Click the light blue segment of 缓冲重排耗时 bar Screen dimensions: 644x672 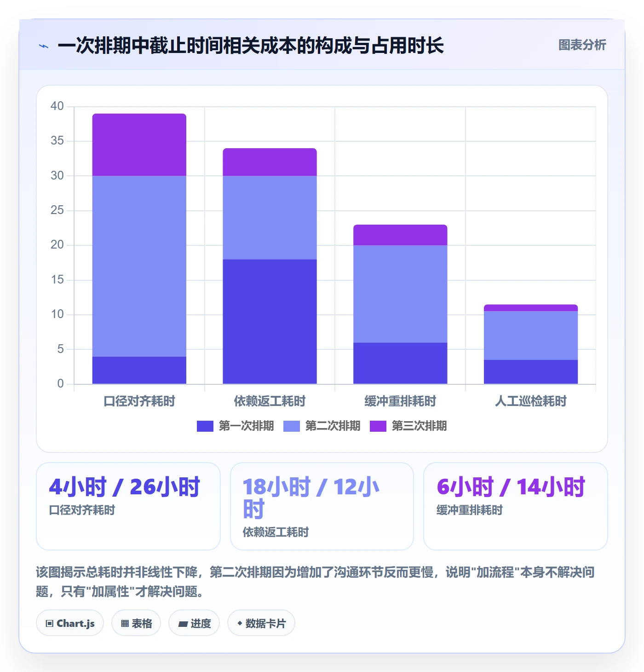coord(400,294)
